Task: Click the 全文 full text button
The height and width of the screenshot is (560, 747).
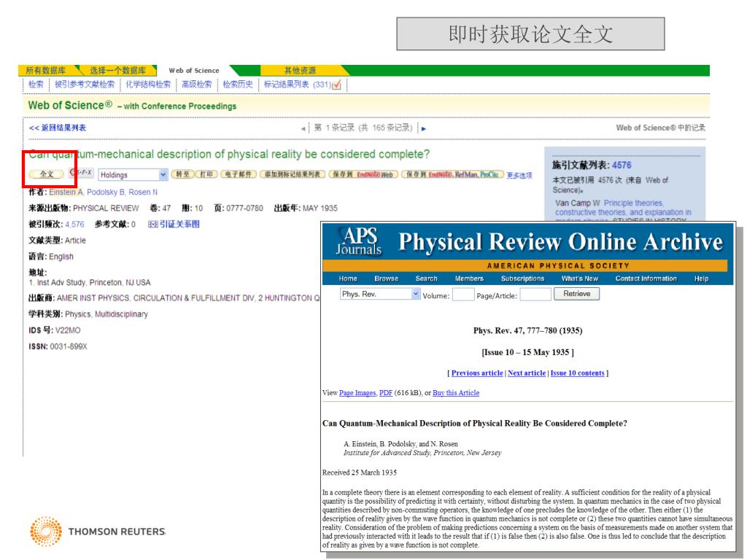Action: [x=46, y=174]
